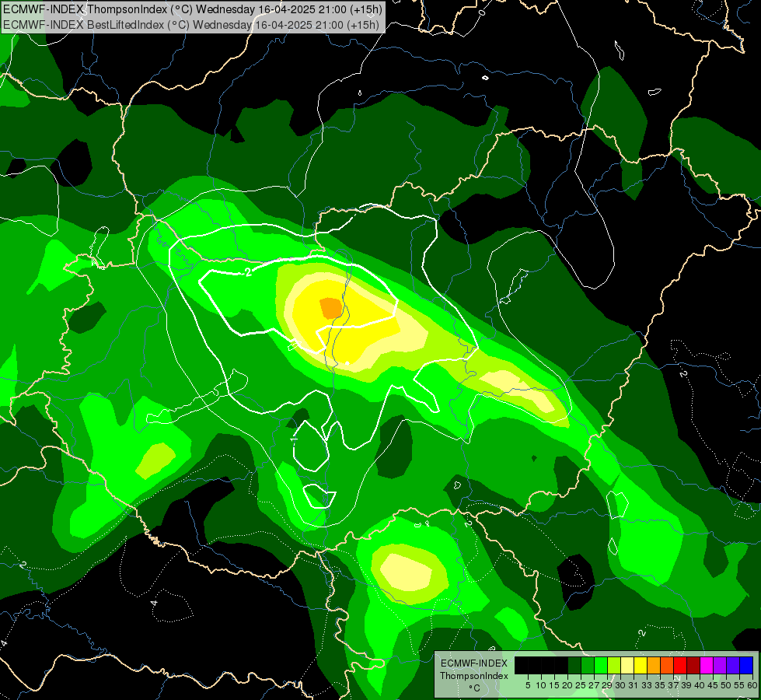This screenshot has height=700, width=761.
Task: Click the legend tick value 40
Action: 700,685
